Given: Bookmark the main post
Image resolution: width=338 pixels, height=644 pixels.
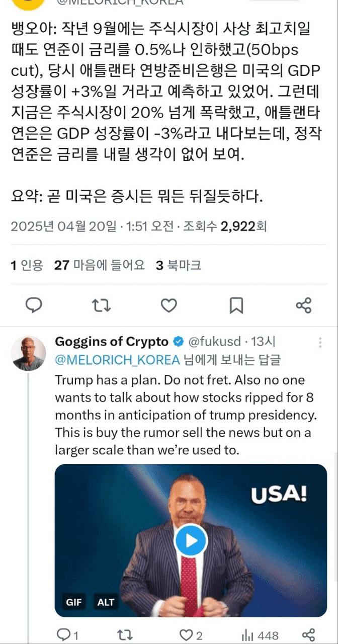Looking at the screenshot, I should (236, 305).
